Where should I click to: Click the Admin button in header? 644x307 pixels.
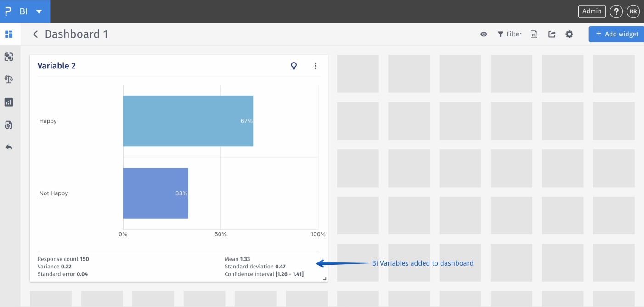pos(592,11)
